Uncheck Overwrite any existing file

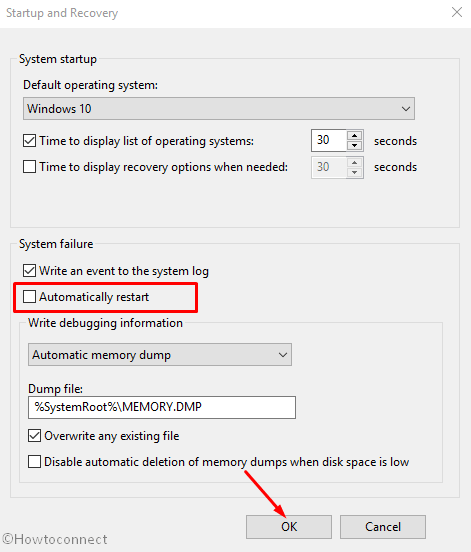pos(34,436)
